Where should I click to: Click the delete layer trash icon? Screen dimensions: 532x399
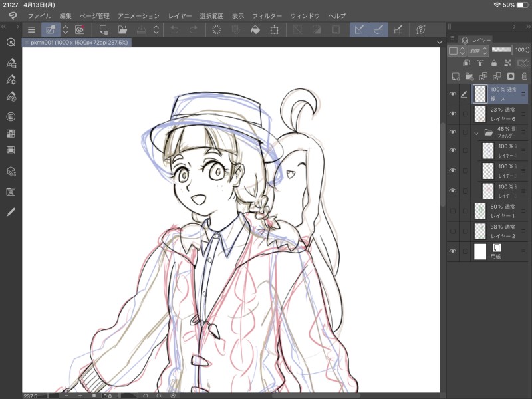524,76
